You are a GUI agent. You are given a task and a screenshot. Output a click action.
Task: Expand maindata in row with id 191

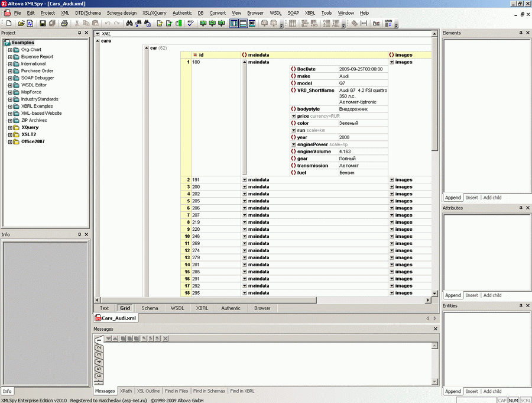click(244, 180)
